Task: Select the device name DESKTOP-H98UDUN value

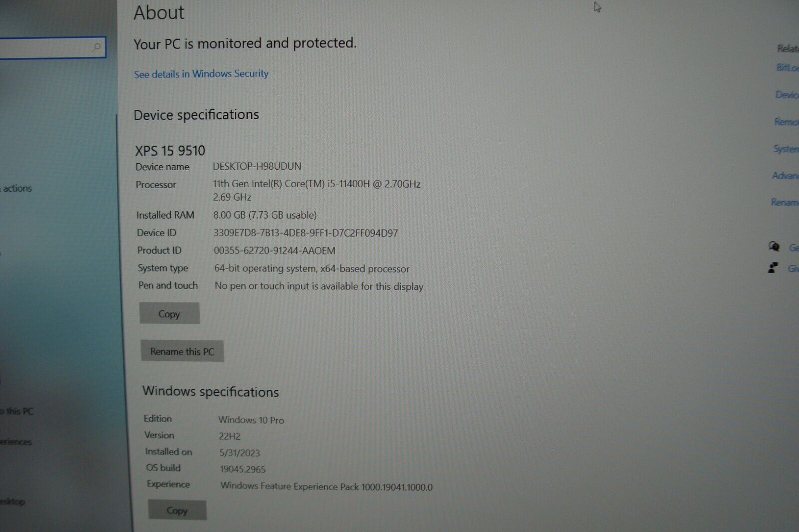Action: click(257, 166)
